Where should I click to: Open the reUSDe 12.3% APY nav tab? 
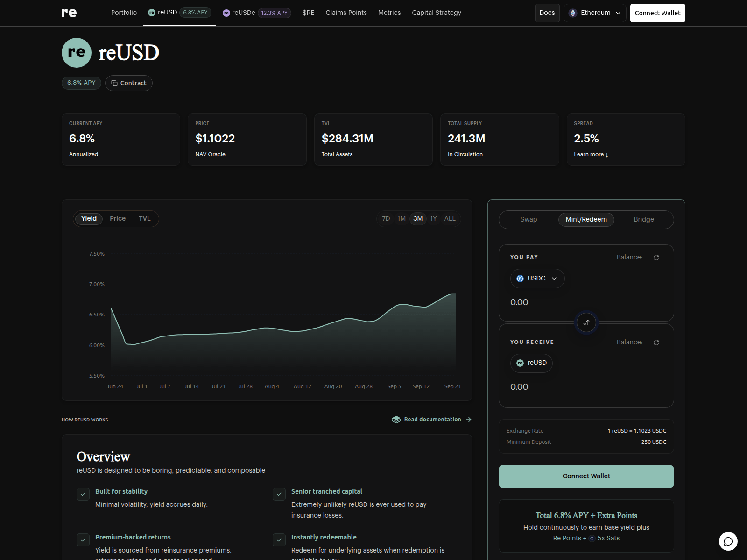(257, 13)
